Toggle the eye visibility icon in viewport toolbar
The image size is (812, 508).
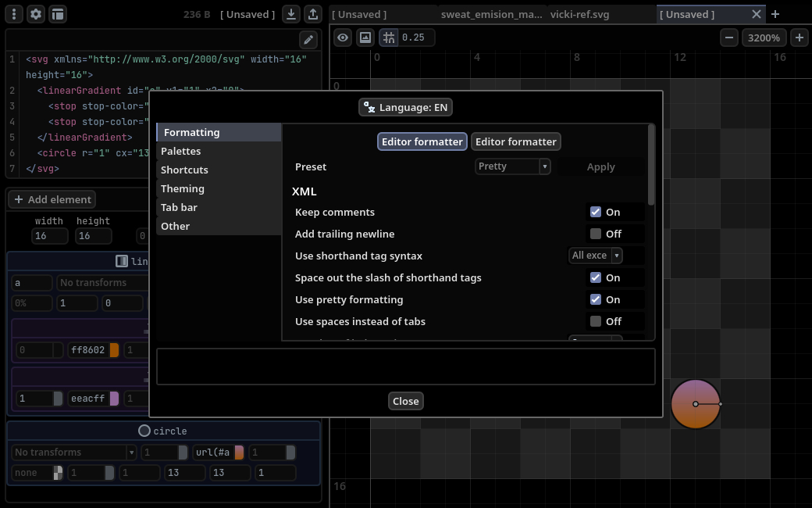343,38
